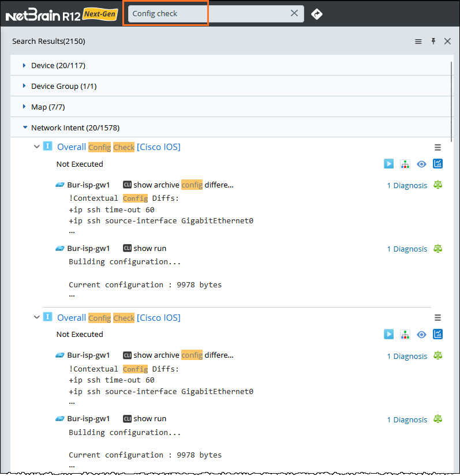Click the path direction icon next to the search box
The width and height of the screenshot is (460, 476).
(x=316, y=14)
